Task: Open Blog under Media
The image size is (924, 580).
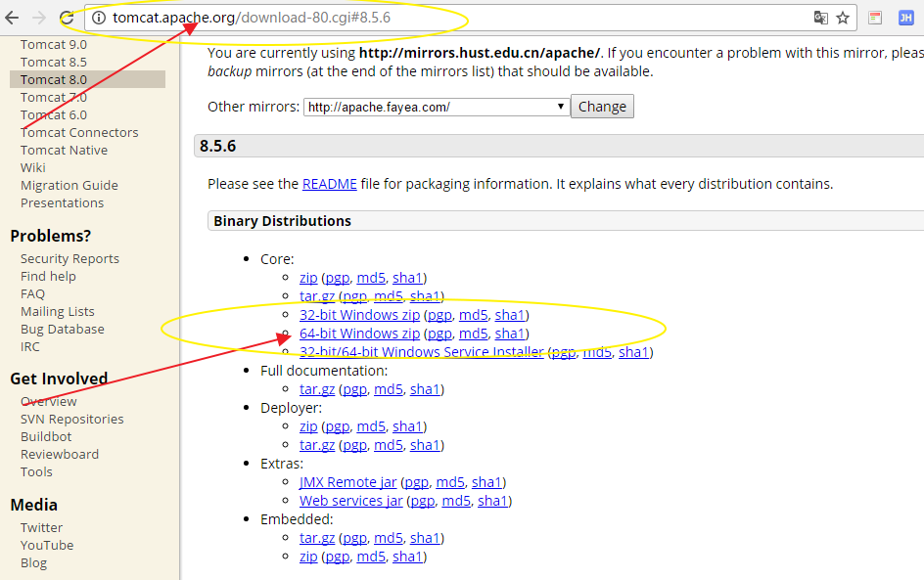Action: coord(33,563)
